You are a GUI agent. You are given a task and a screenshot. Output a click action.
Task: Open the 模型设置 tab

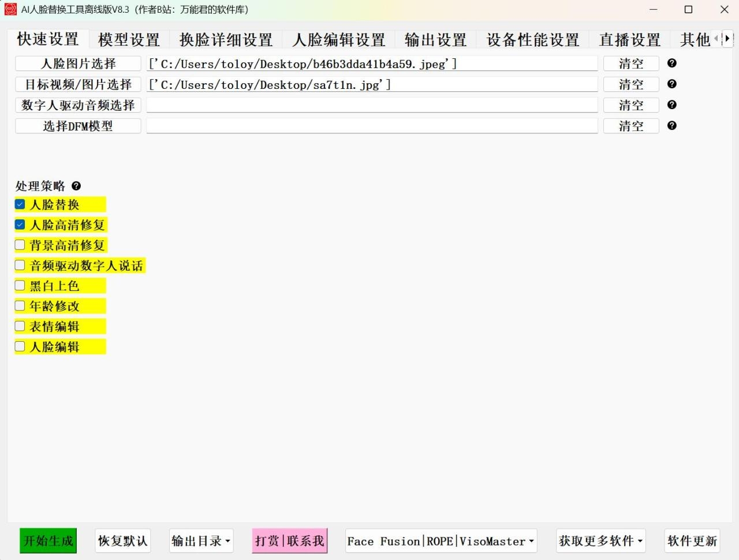[129, 39]
